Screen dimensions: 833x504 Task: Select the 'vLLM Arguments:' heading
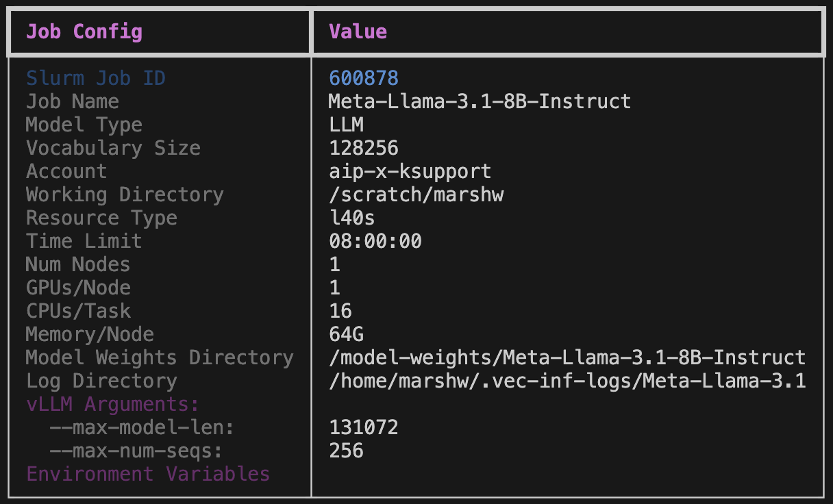(113, 404)
